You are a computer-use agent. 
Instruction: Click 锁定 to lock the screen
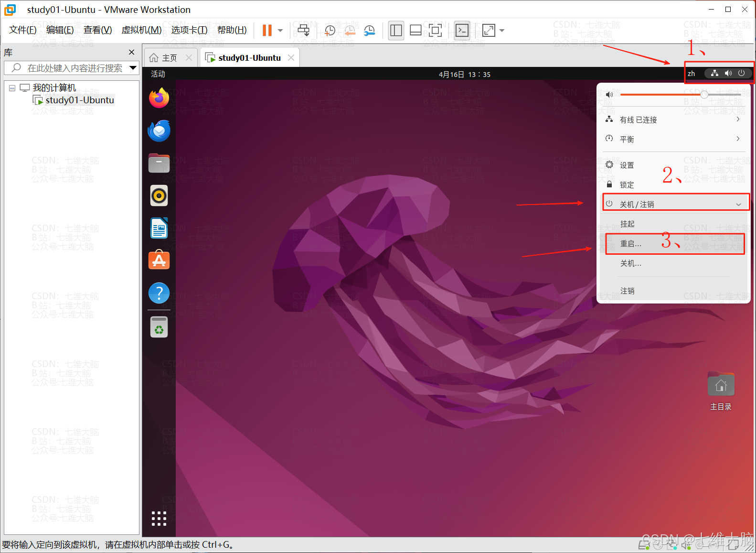[x=673, y=184]
